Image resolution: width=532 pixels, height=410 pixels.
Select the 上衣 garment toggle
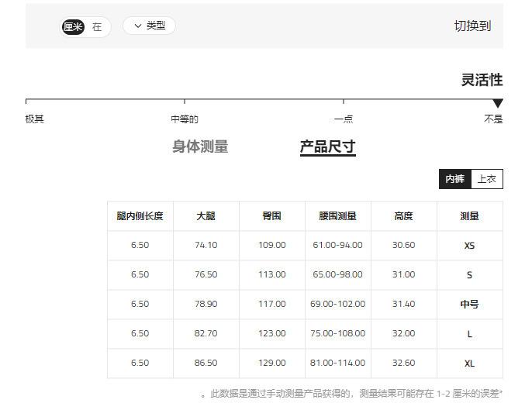(487, 179)
